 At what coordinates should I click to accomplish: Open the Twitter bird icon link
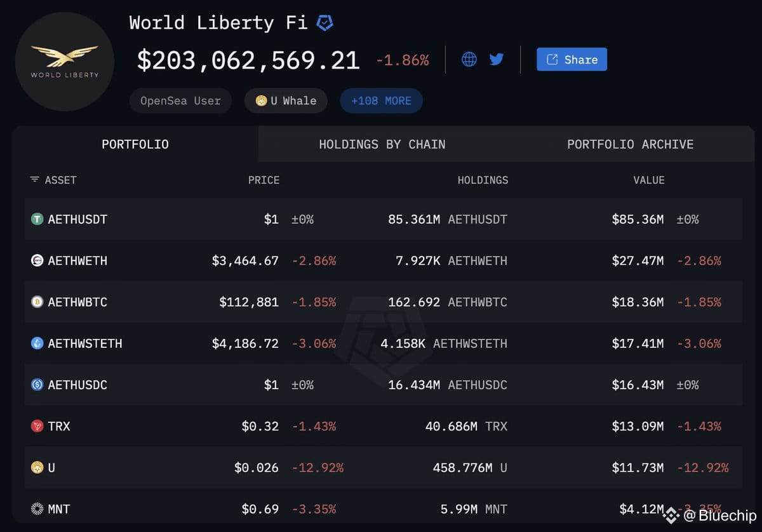497,60
